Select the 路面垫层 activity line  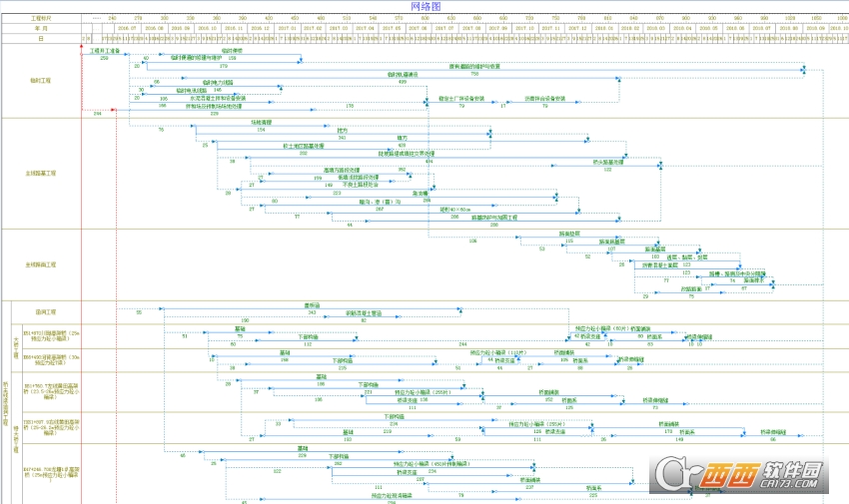pos(569,237)
